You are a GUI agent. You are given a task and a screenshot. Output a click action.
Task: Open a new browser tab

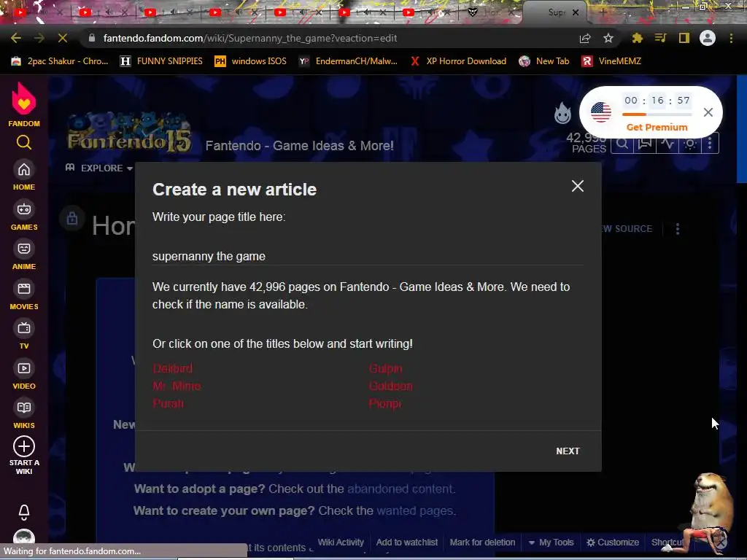click(x=603, y=12)
